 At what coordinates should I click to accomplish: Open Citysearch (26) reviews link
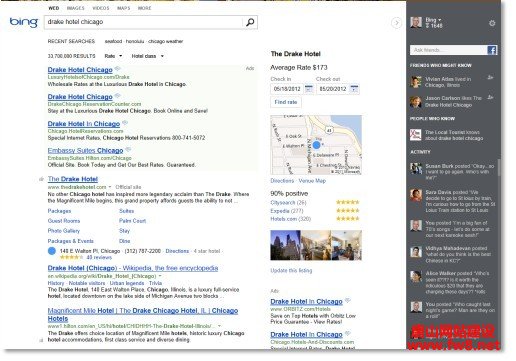click(288, 202)
